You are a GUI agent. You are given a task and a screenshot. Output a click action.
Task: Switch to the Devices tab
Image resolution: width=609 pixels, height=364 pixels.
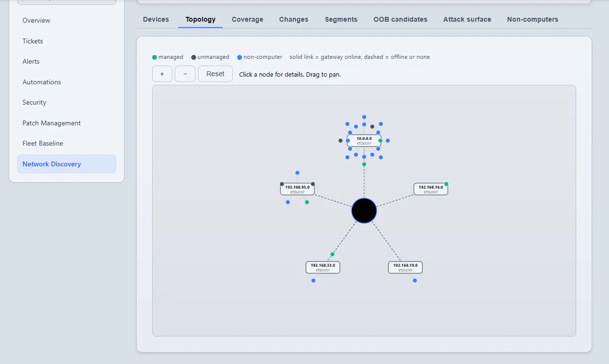click(x=156, y=20)
